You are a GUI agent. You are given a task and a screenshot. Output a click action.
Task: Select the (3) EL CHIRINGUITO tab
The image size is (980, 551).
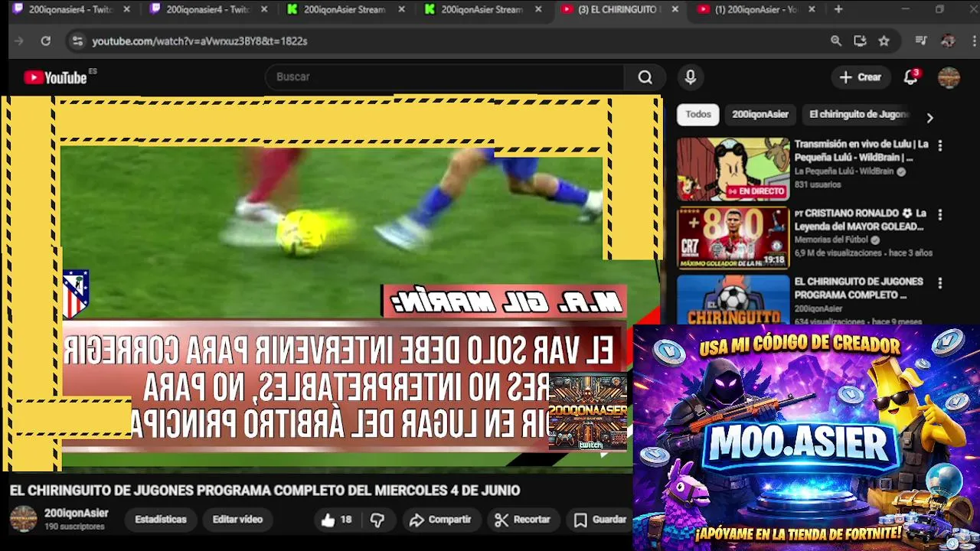(x=619, y=10)
